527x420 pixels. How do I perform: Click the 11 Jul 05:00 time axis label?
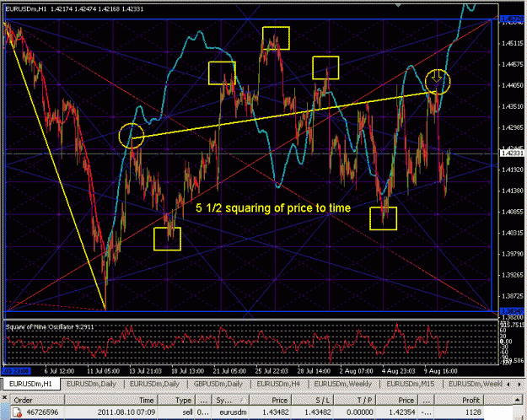pos(103,371)
